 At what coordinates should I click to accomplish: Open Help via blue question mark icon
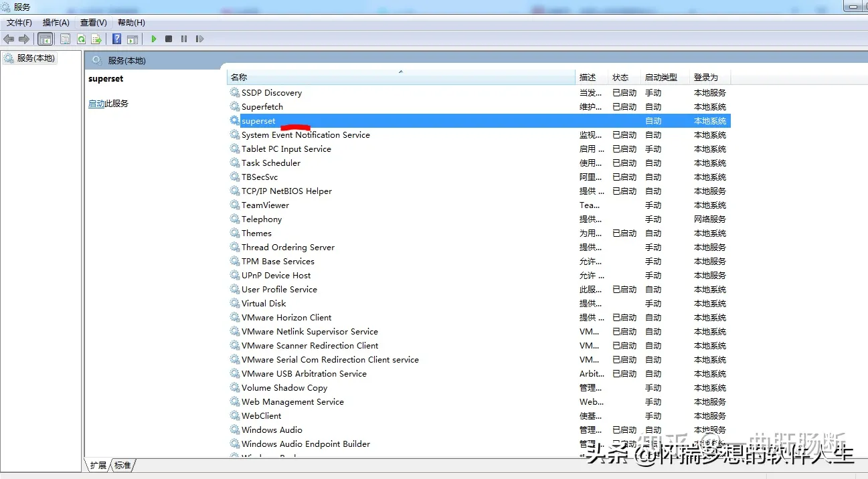(116, 39)
